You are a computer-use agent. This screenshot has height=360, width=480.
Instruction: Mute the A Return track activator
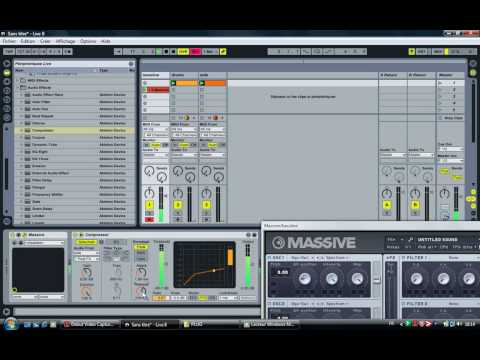point(387,205)
